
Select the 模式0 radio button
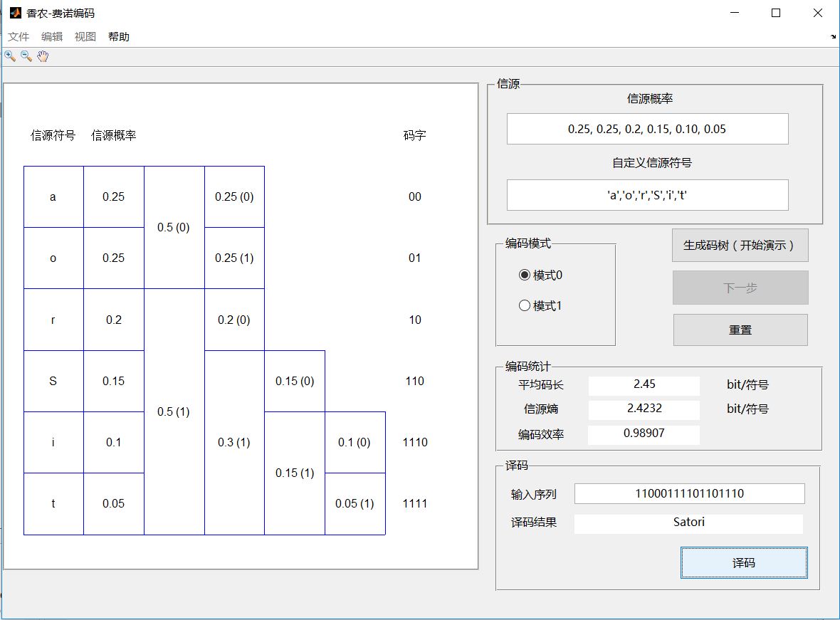point(525,275)
